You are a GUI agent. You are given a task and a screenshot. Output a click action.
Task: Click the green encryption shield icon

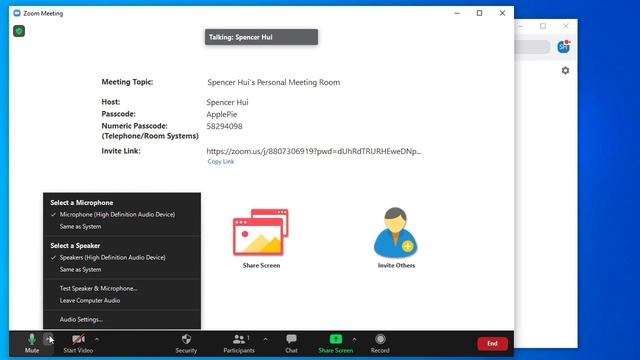[x=19, y=31]
